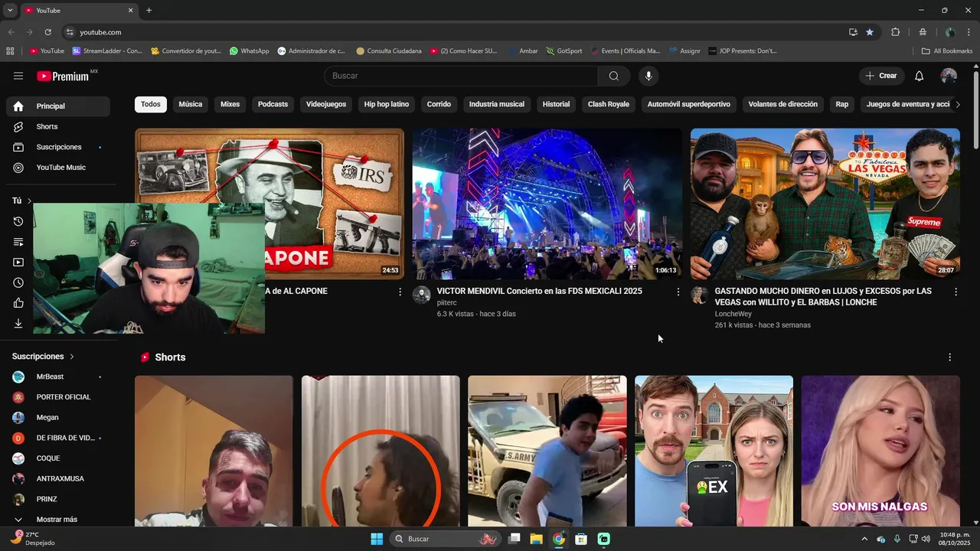
Task: Select the Corrido filter chip
Action: [439, 104]
